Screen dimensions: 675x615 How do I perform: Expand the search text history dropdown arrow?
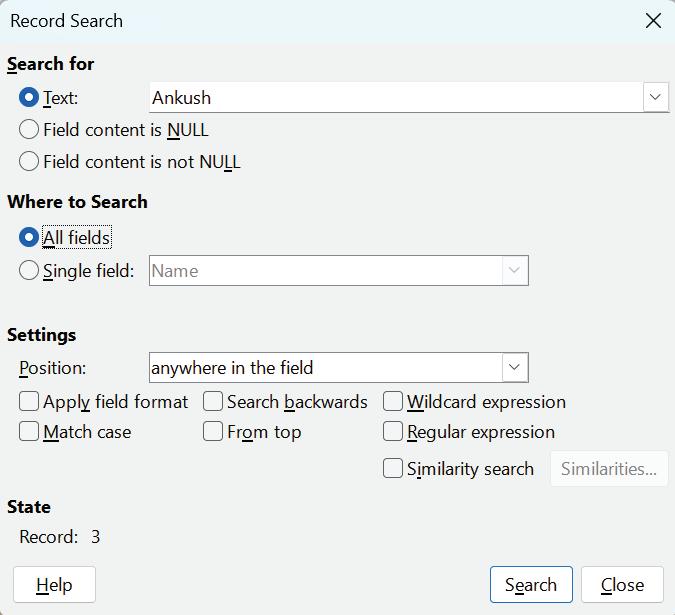656,98
